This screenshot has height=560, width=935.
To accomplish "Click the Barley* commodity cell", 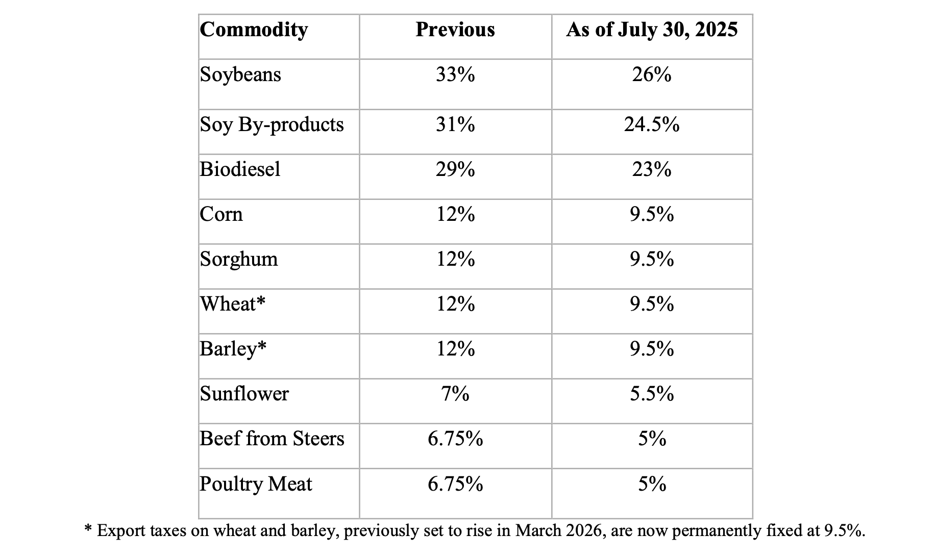I will pos(233,349).
